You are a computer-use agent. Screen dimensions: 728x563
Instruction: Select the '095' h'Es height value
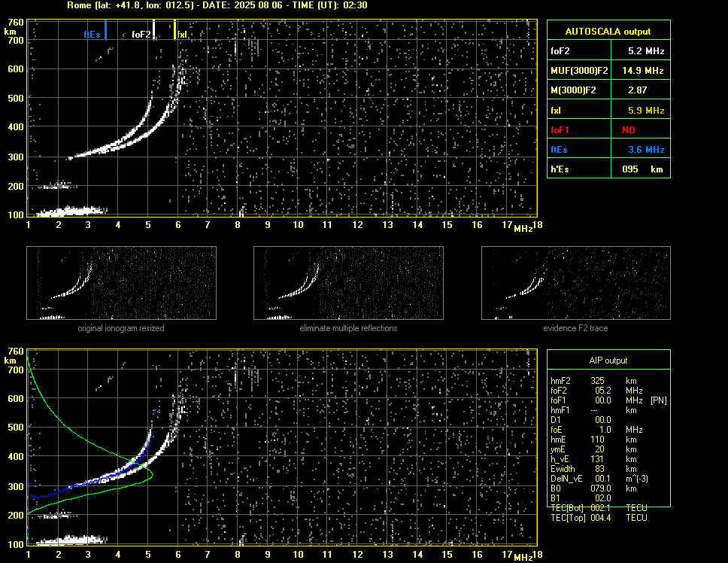click(630, 169)
